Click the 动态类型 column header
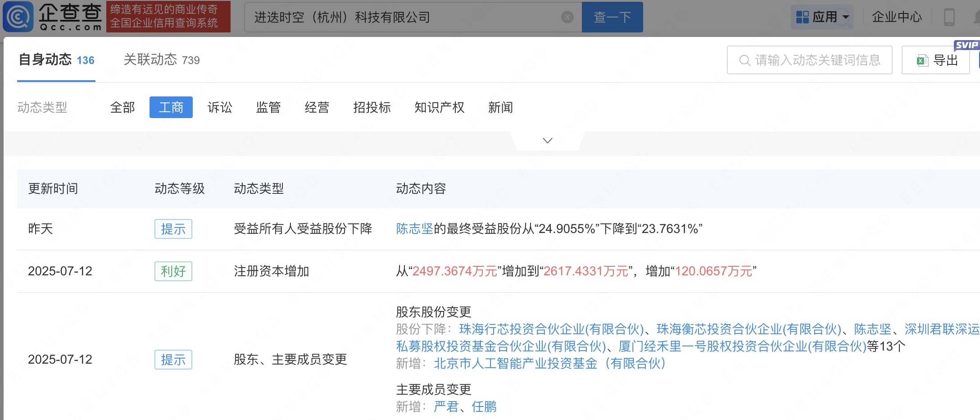 pos(259,188)
